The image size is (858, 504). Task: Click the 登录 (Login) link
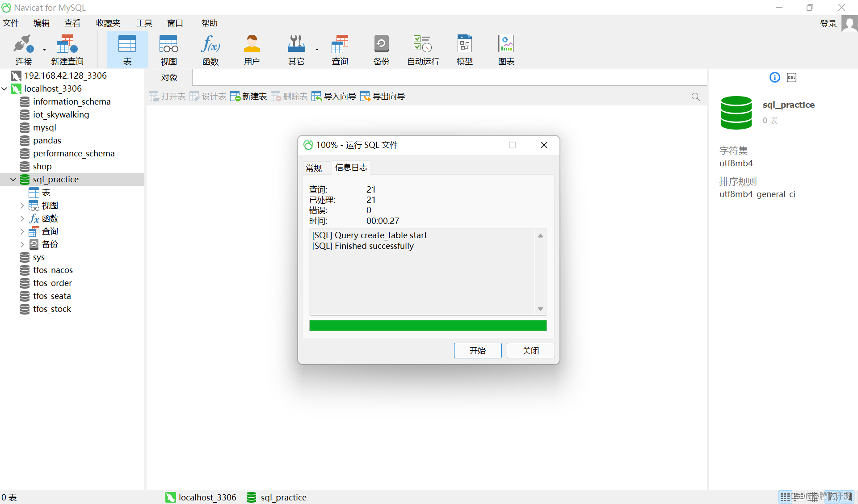tap(828, 23)
